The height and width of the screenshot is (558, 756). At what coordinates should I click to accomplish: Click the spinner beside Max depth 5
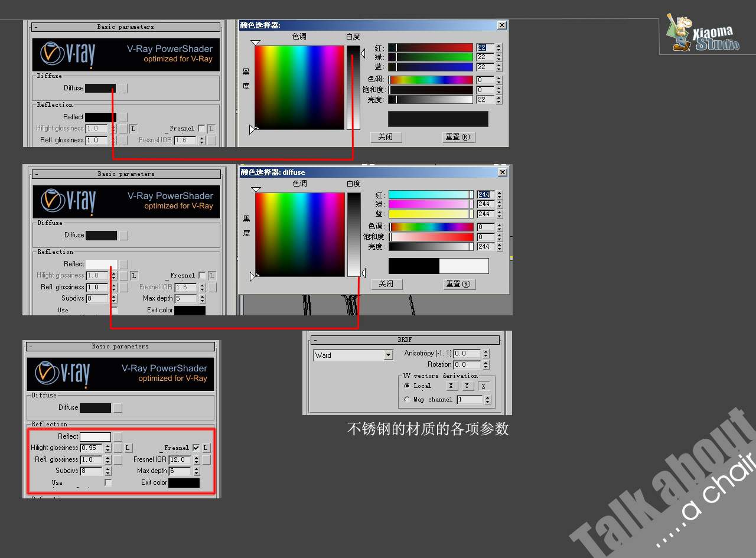(202, 299)
